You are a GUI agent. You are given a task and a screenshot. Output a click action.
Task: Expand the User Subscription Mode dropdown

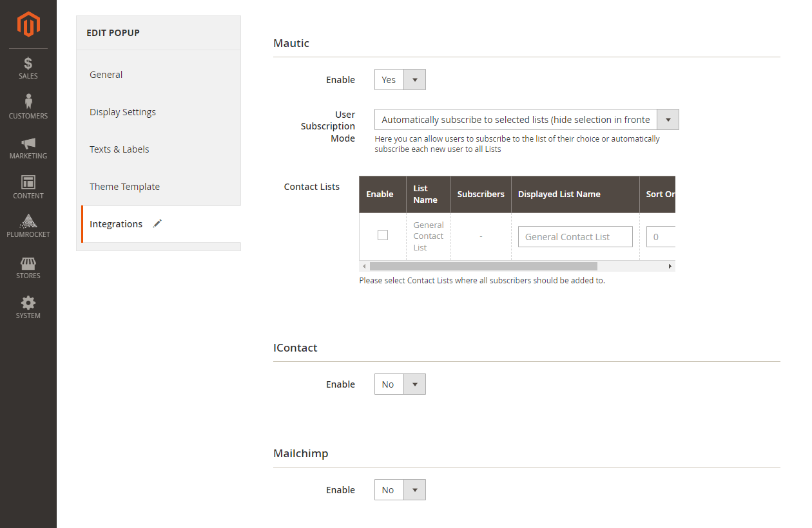tap(526, 120)
